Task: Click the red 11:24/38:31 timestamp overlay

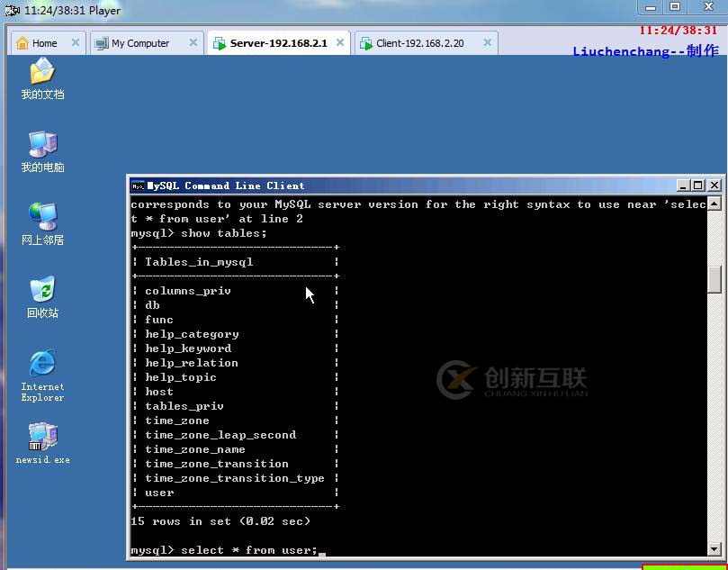Action: coord(679,31)
